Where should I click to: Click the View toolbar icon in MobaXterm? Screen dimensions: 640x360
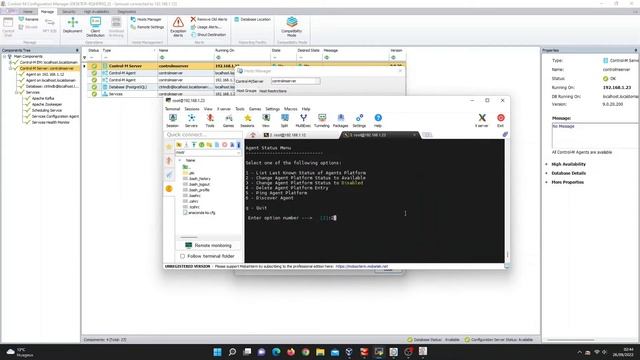tap(266, 120)
